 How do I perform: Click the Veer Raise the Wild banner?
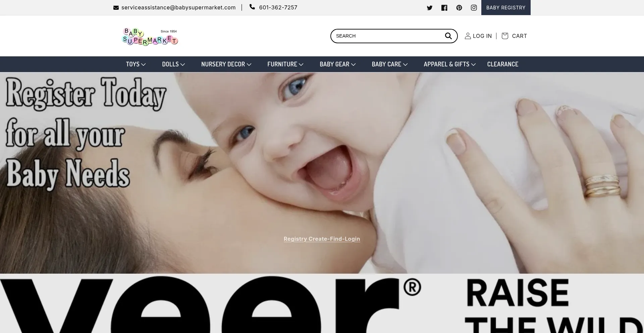pyautogui.click(x=322, y=303)
